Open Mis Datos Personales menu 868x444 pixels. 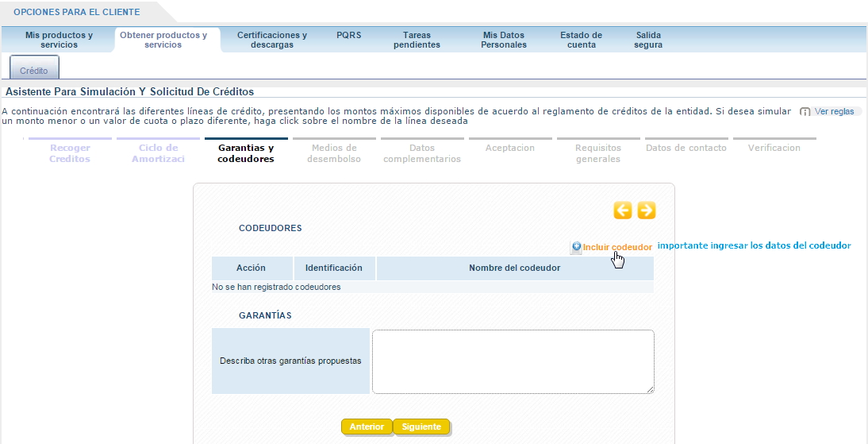pos(503,41)
